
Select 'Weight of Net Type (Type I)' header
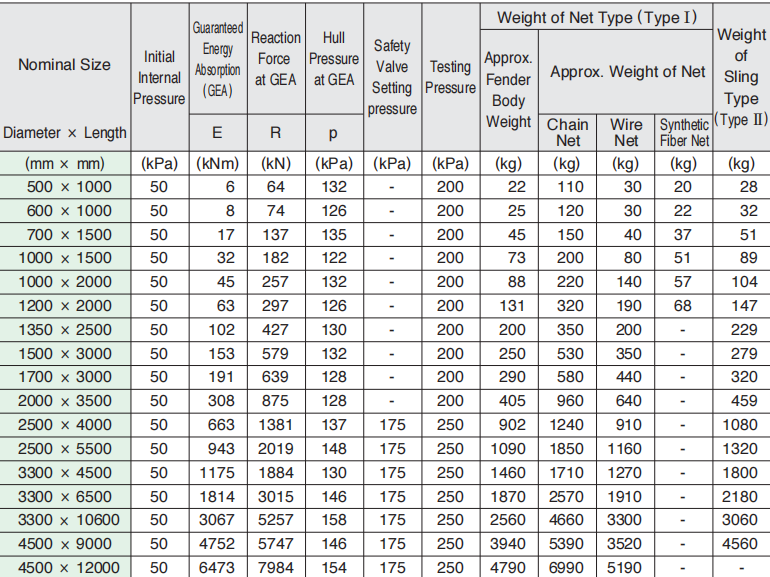[x=597, y=17]
